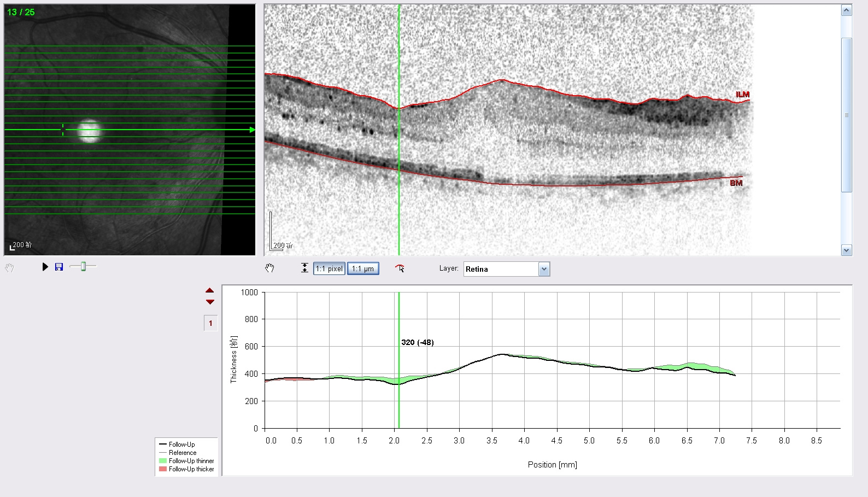
Task: Click the save disk icon
Action: [59, 267]
